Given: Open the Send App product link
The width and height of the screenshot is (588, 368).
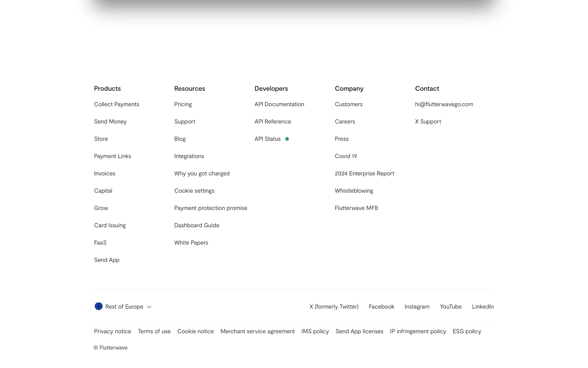Looking at the screenshot, I should [107, 260].
